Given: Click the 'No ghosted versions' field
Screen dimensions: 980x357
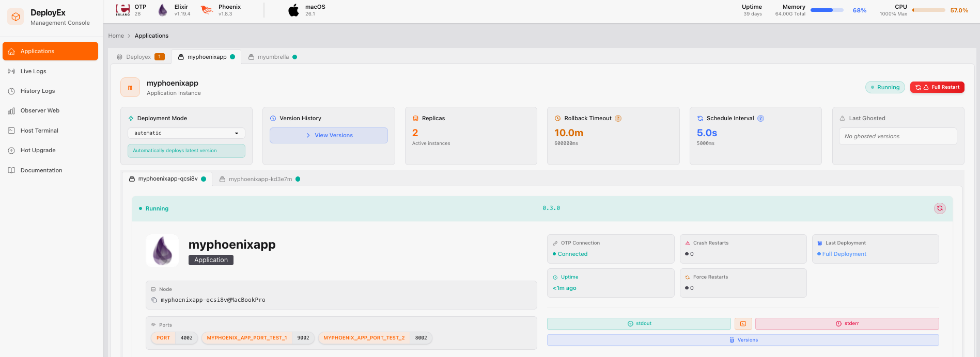Looking at the screenshot, I should [898, 136].
